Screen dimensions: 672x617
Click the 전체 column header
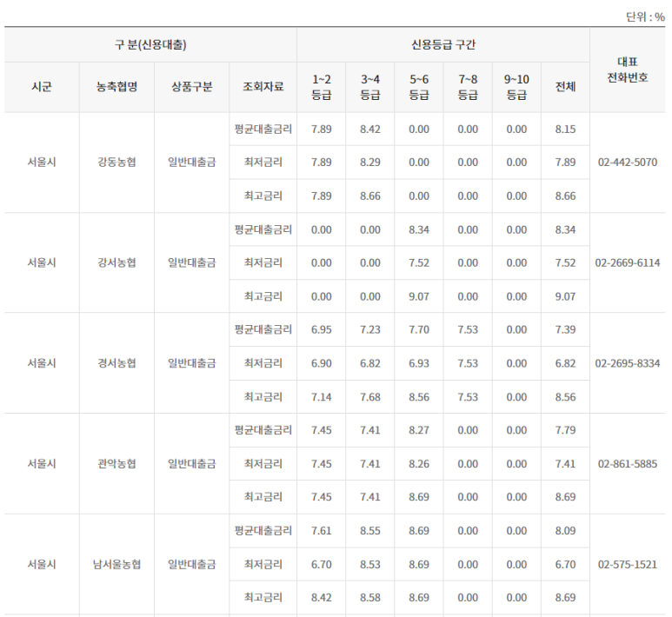[x=566, y=87]
